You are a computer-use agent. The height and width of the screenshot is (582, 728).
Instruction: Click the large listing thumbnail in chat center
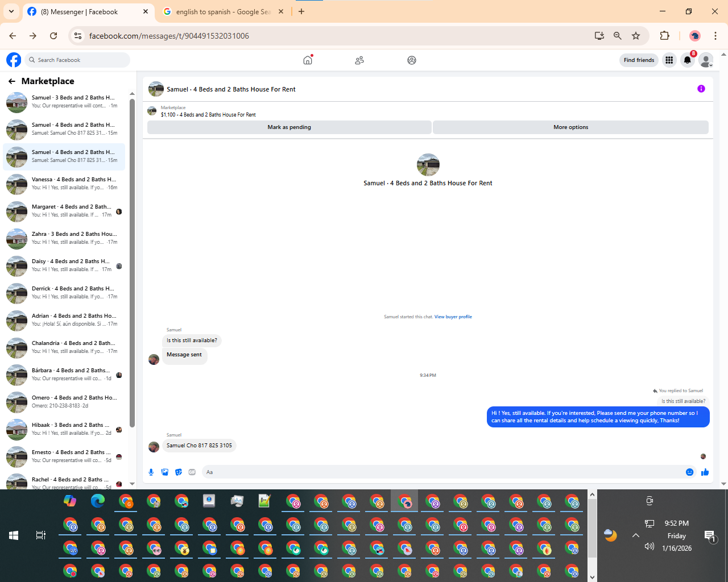pos(428,165)
